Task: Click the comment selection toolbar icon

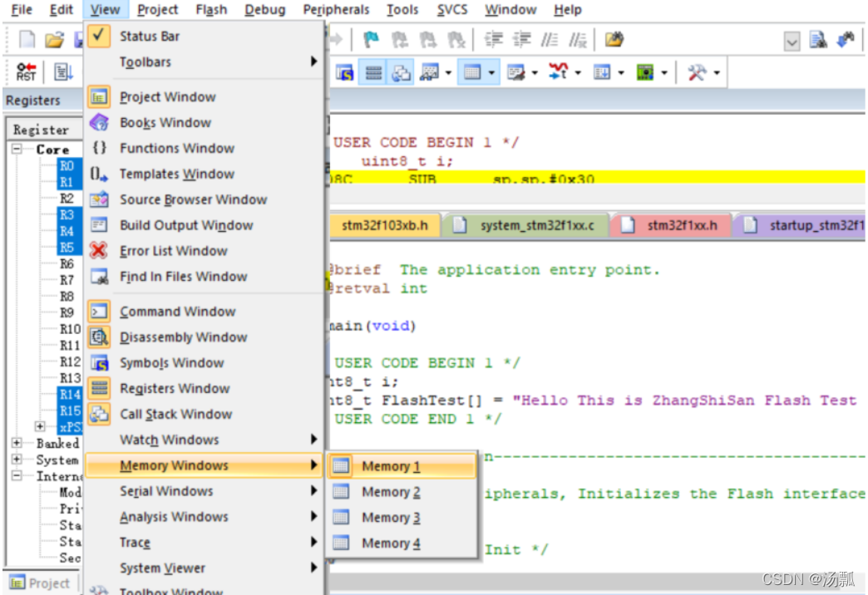Action: click(x=549, y=39)
